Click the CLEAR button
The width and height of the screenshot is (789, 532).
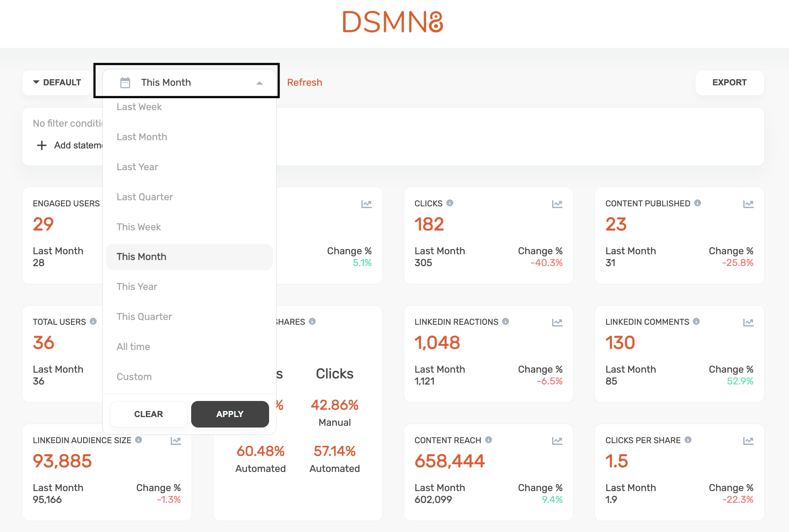pyautogui.click(x=148, y=414)
